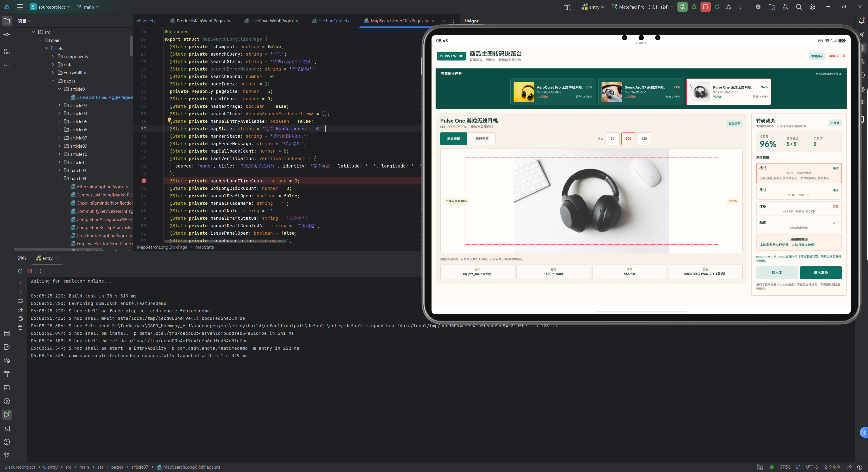
Task: Expand the article02 folder
Action: [x=59, y=105]
